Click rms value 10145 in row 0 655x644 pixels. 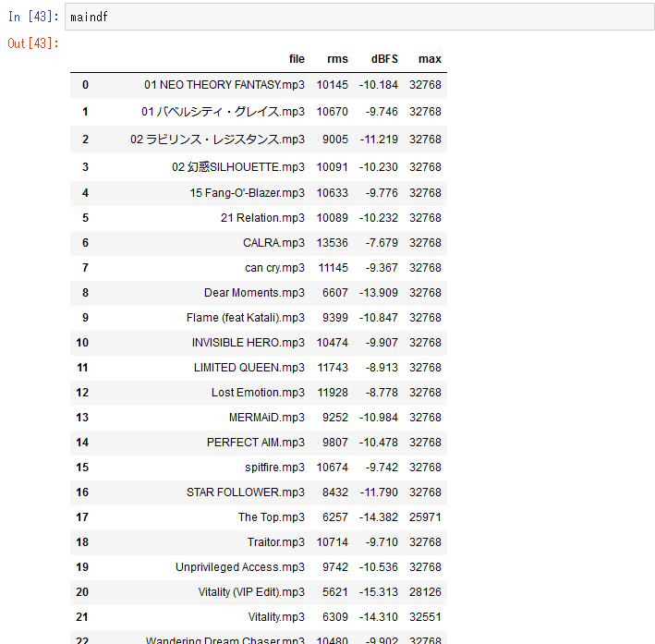tap(332, 85)
